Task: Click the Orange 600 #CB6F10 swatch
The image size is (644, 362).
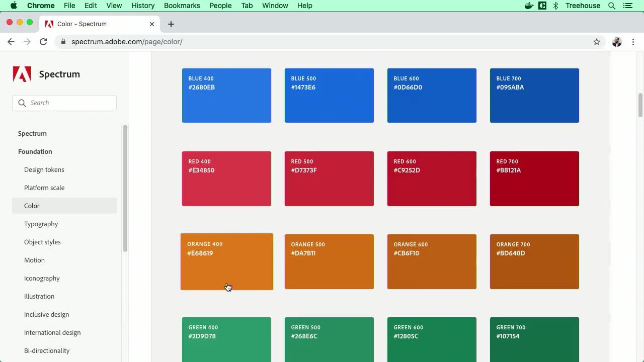Action: click(x=432, y=261)
